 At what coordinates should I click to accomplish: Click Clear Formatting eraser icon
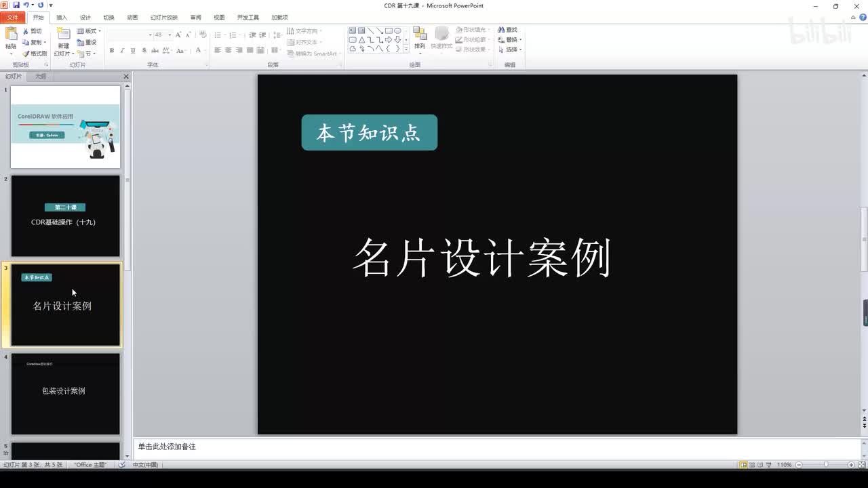tap(202, 35)
